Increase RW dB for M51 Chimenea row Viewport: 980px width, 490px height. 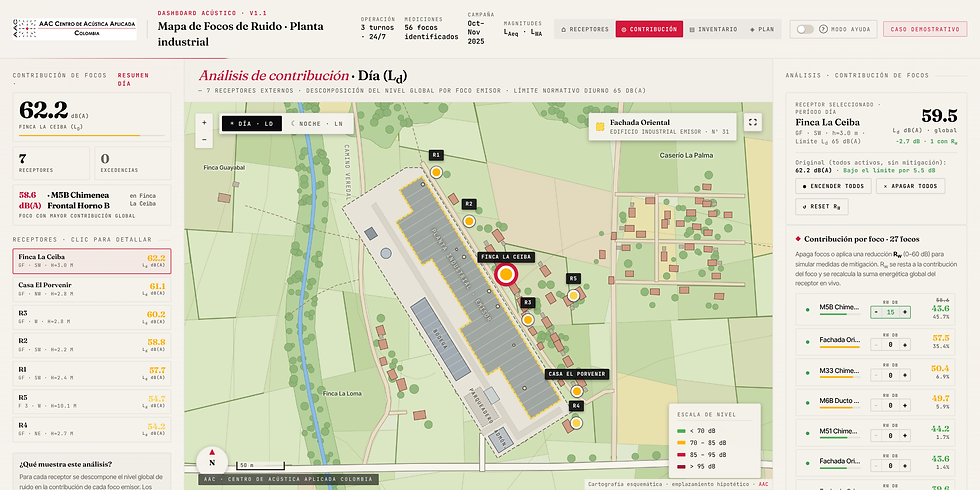[x=904, y=436]
